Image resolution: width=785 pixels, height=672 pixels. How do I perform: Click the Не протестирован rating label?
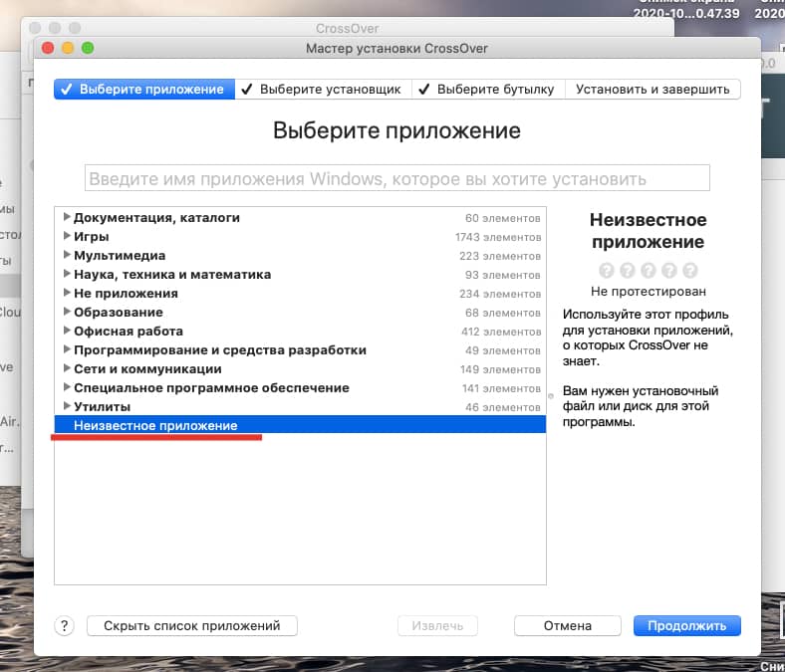tap(649, 292)
